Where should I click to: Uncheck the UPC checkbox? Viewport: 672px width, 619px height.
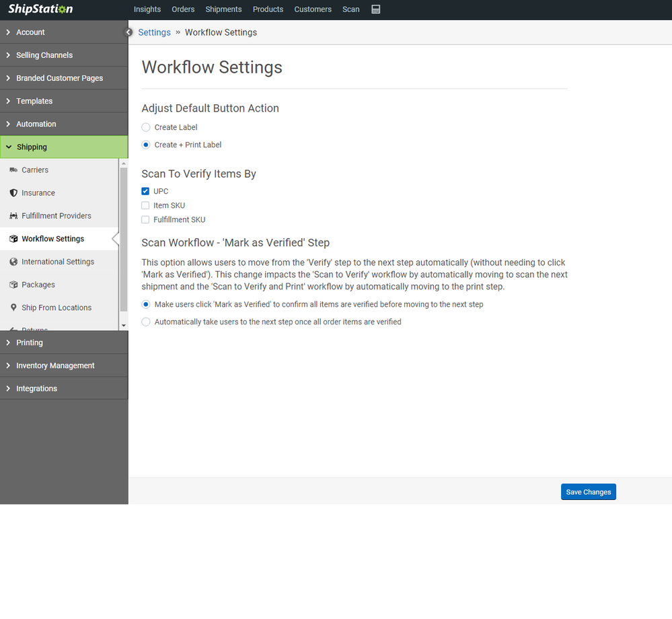coord(145,192)
